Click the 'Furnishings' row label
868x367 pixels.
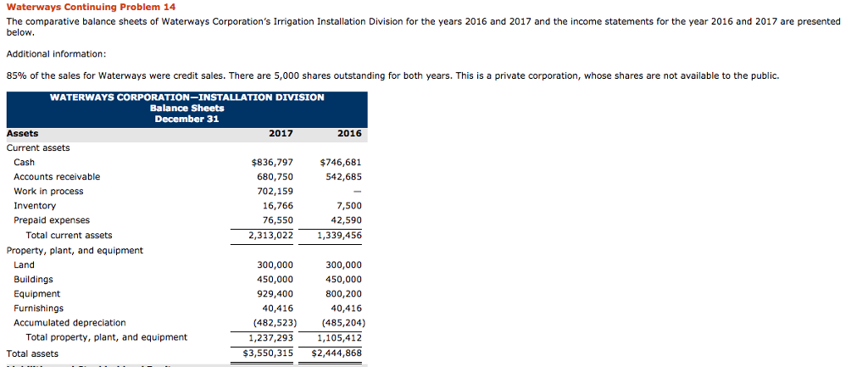39,308
